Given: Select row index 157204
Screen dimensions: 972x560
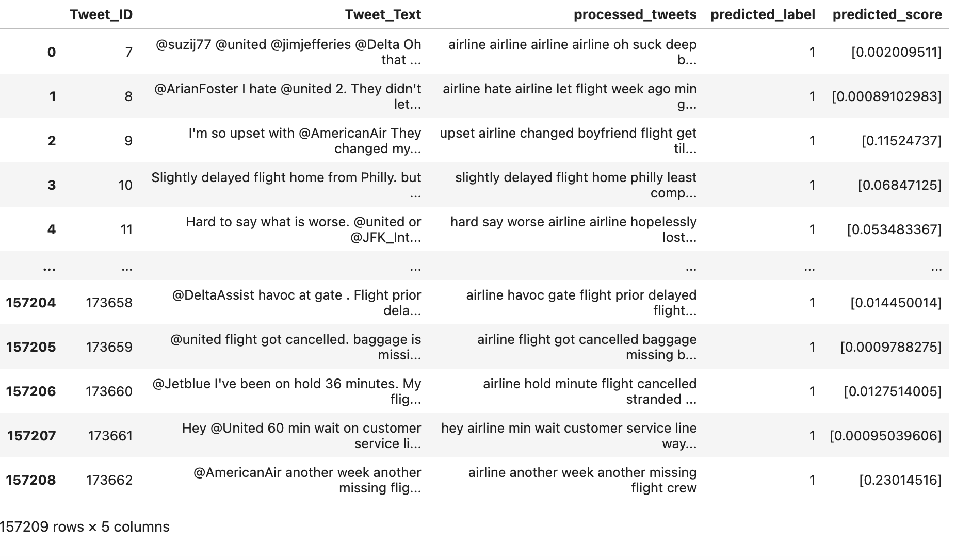Looking at the screenshot, I should (x=31, y=303).
